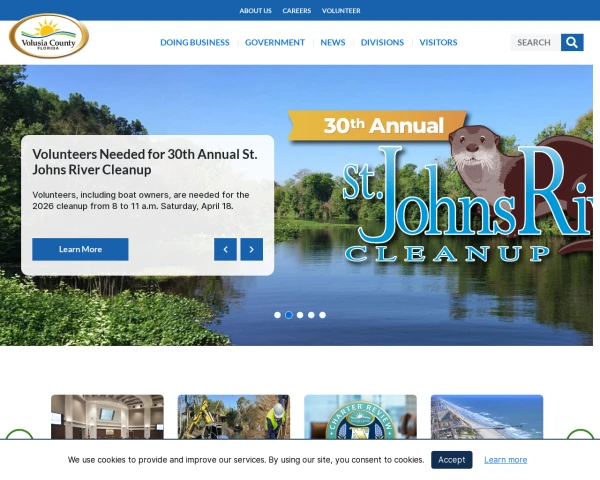Select the fourth carousel dot
600x480 pixels.
311,315
